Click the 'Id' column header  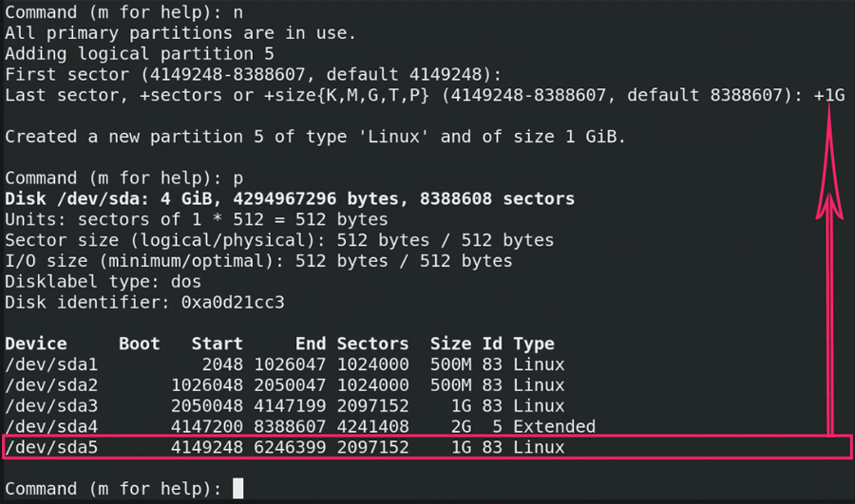(x=492, y=344)
